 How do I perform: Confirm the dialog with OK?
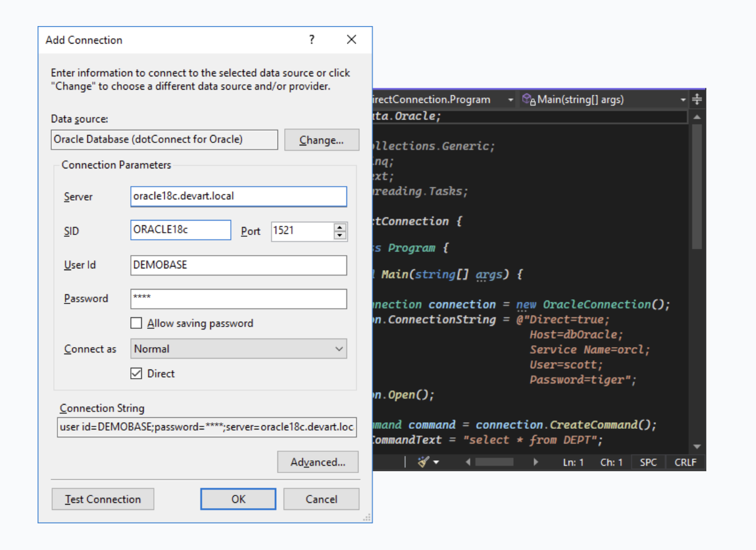click(x=238, y=499)
